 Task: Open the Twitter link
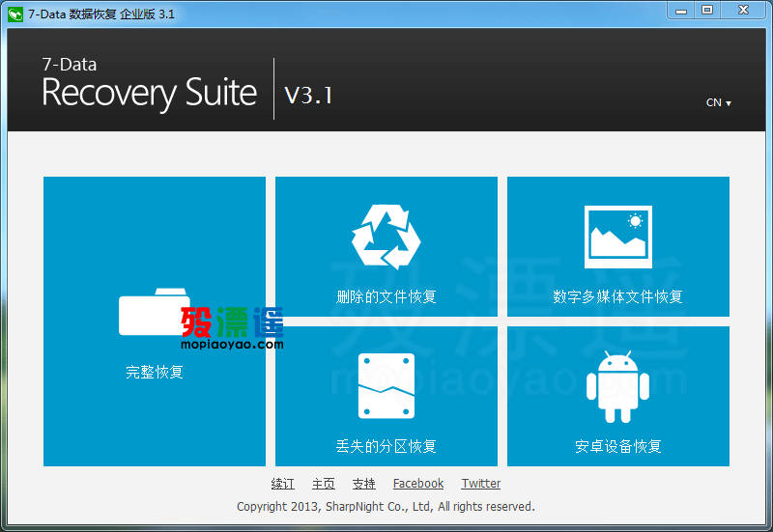pyautogui.click(x=480, y=484)
